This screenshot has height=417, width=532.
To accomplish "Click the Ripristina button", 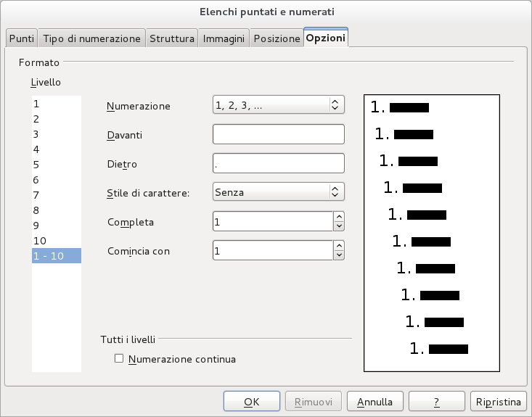I will pos(497,401).
